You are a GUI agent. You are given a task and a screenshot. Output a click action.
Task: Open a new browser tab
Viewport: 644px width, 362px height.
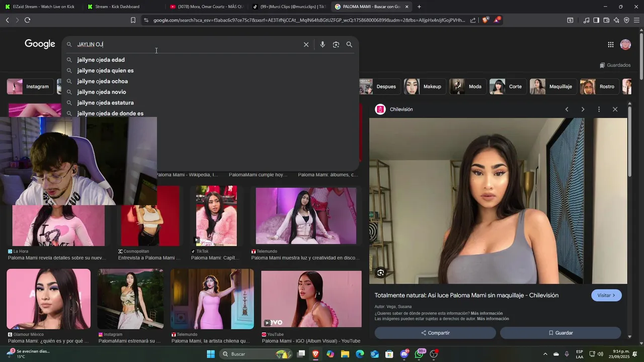tap(419, 7)
